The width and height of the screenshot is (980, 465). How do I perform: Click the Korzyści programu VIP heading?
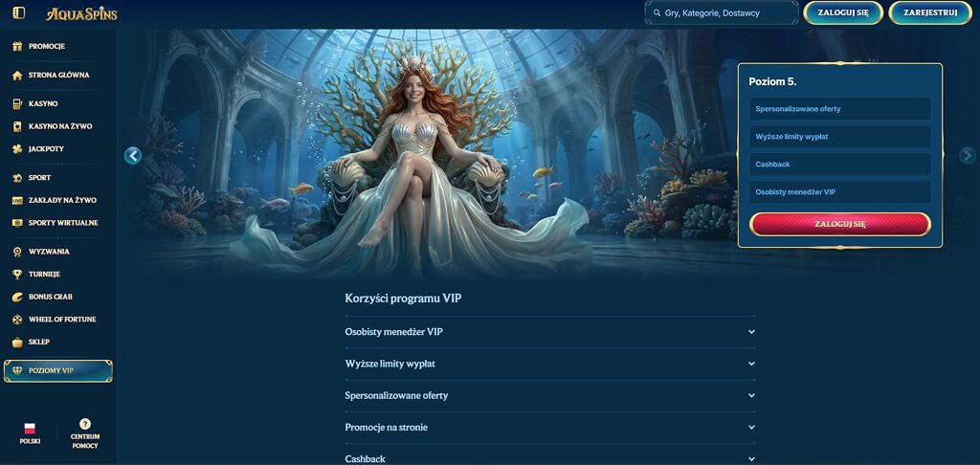pyautogui.click(x=403, y=299)
